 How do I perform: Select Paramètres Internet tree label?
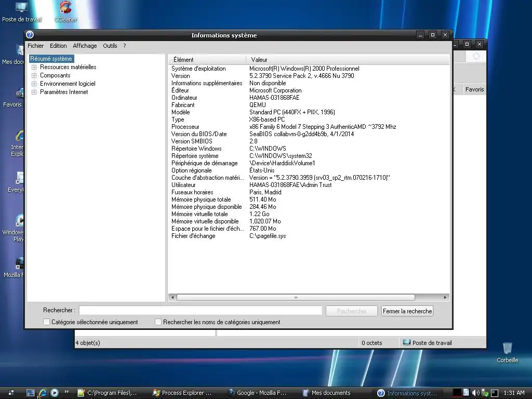click(x=64, y=92)
